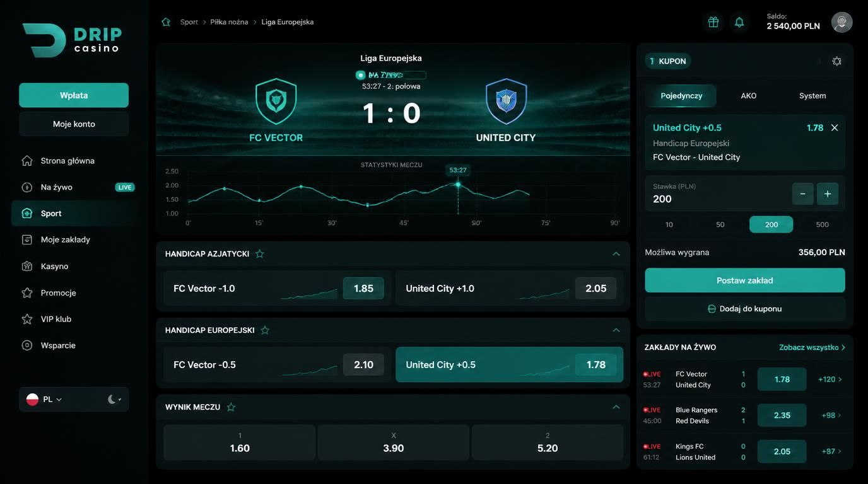Follow the Zobacz wszystko link
The height and width of the screenshot is (484, 868).
(x=812, y=347)
